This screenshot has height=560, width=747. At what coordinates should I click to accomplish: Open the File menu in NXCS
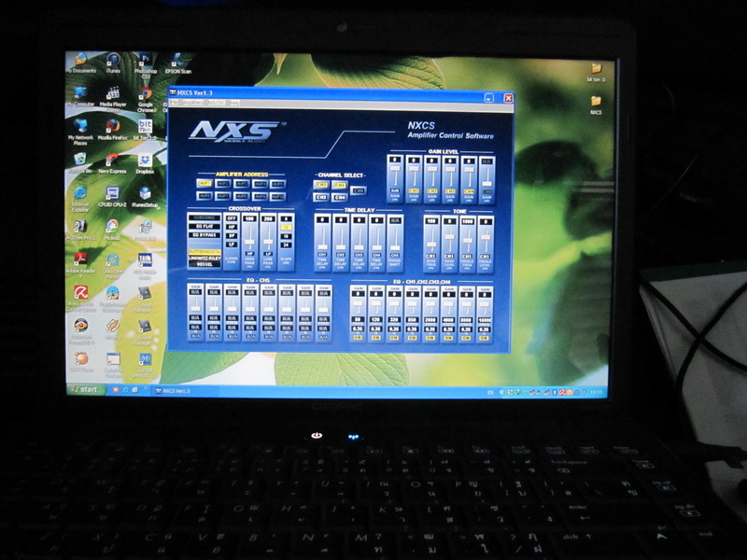175,103
